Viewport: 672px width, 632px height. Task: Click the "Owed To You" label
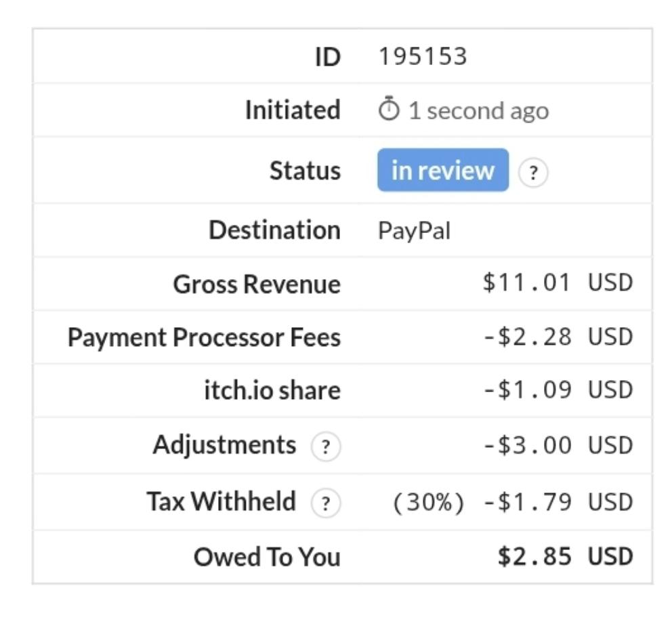tap(267, 557)
